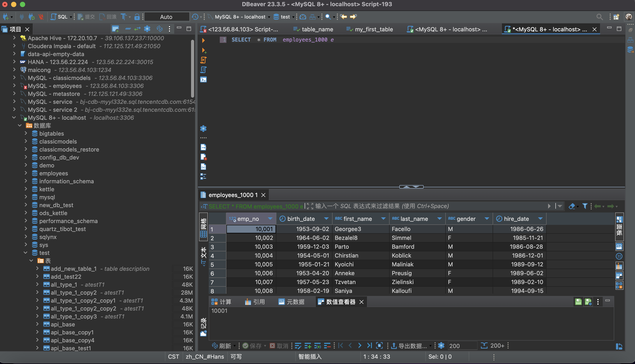Delete row icon in results toolbar
This screenshot has width=635, height=364.
click(x=327, y=346)
